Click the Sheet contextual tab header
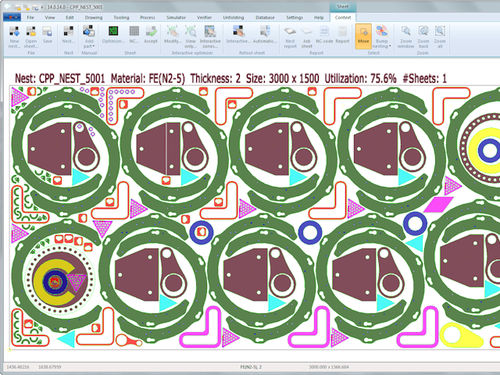This screenshot has width=500, height=375. point(342,7)
